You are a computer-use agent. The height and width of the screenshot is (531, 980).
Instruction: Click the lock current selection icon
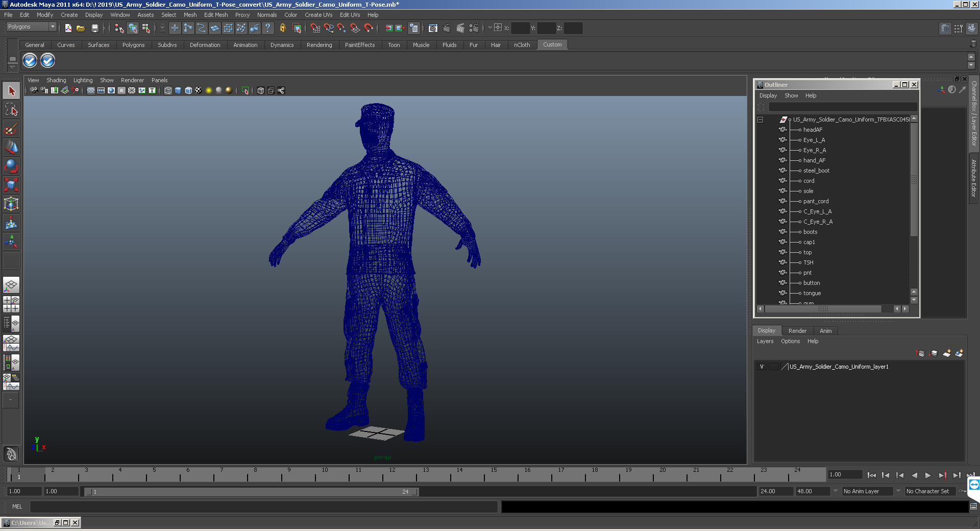coord(282,28)
